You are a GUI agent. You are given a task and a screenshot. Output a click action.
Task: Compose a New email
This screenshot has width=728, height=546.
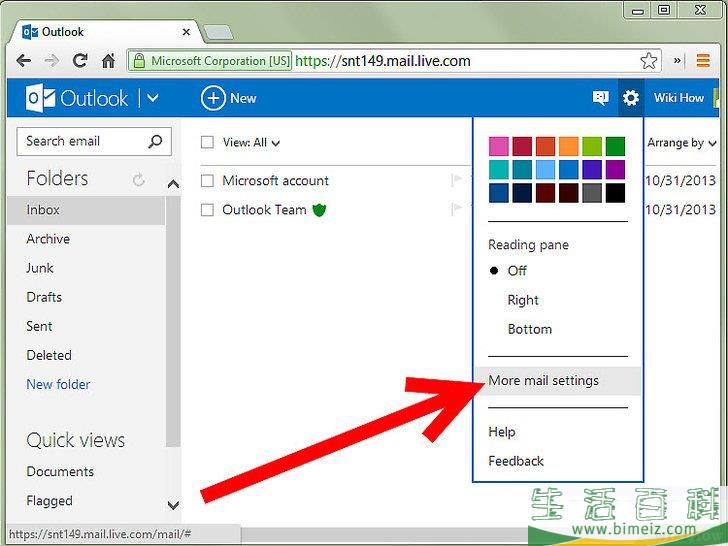coord(228,98)
